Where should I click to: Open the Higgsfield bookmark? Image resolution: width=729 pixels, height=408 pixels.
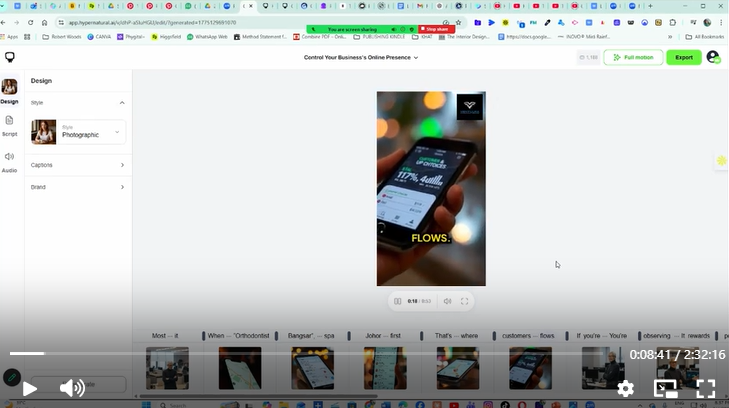click(x=166, y=37)
